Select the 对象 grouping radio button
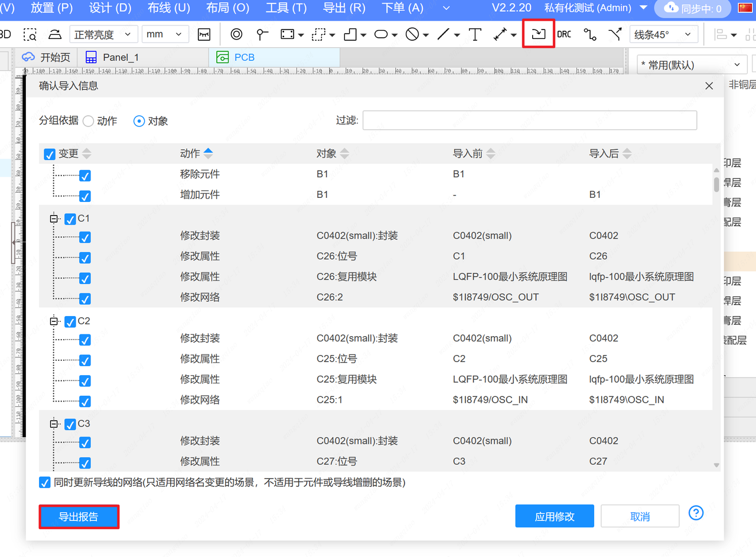This screenshot has width=756, height=557. [x=139, y=121]
